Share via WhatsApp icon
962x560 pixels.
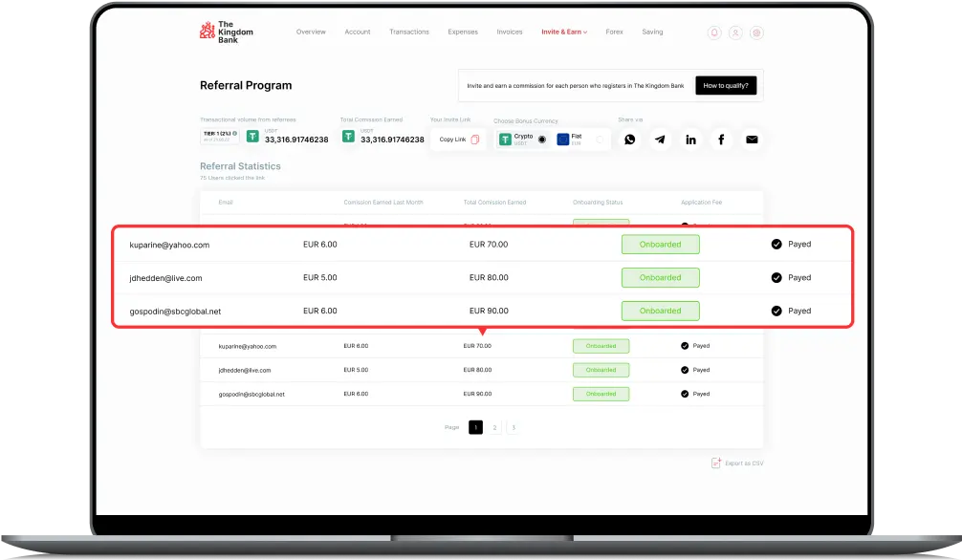click(630, 140)
